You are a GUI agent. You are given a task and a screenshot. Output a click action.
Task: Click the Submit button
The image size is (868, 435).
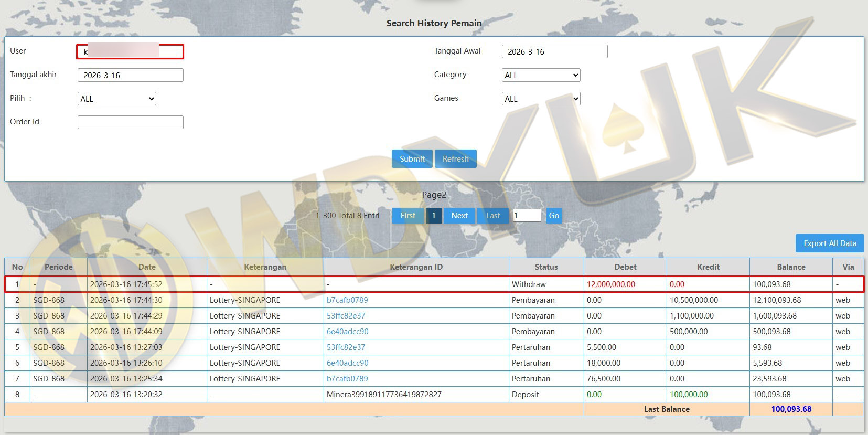tap(412, 158)
